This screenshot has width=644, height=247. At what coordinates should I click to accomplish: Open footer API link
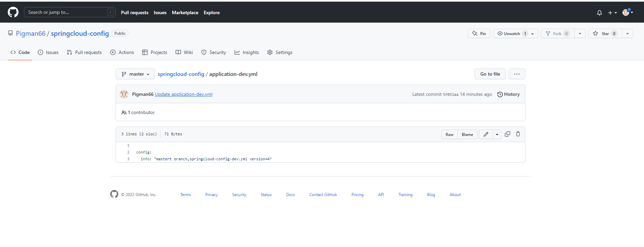[381, 195]
